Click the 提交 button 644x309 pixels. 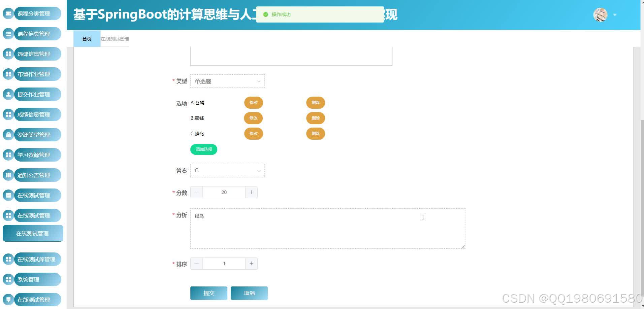[208, 293]
